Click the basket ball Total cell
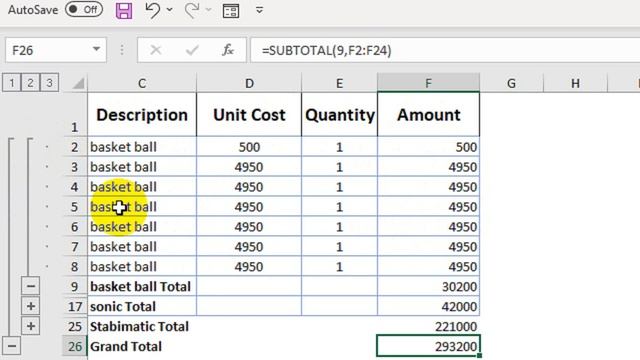Screen dimensions: 640x360 click(142, 287)
